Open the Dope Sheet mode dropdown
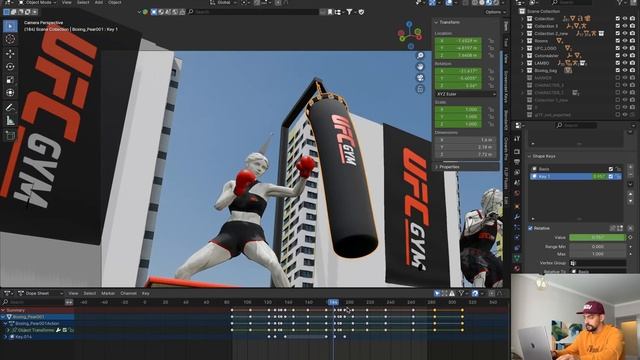 (40, 293)
